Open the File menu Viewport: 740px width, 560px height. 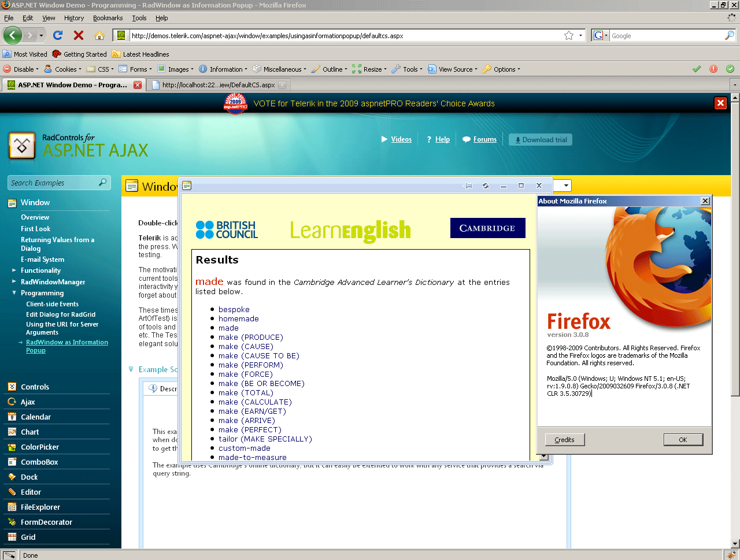[x=9, y=18]
